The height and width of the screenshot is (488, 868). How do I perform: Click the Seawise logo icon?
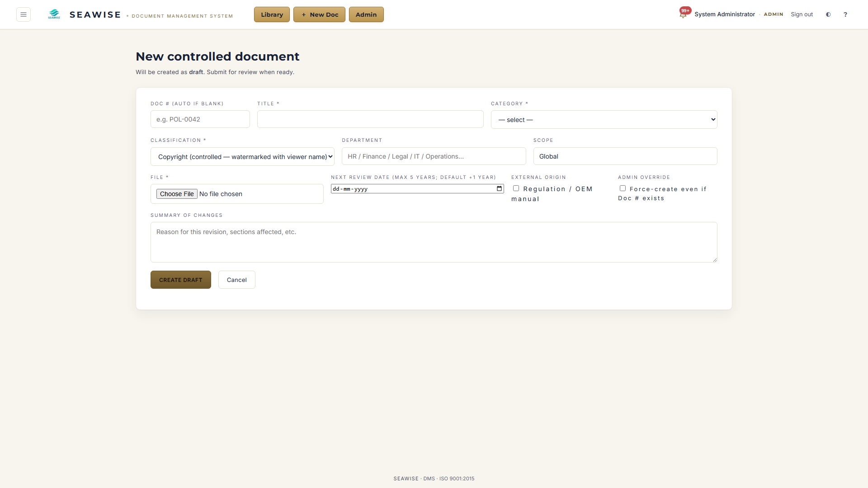[54, 14]
